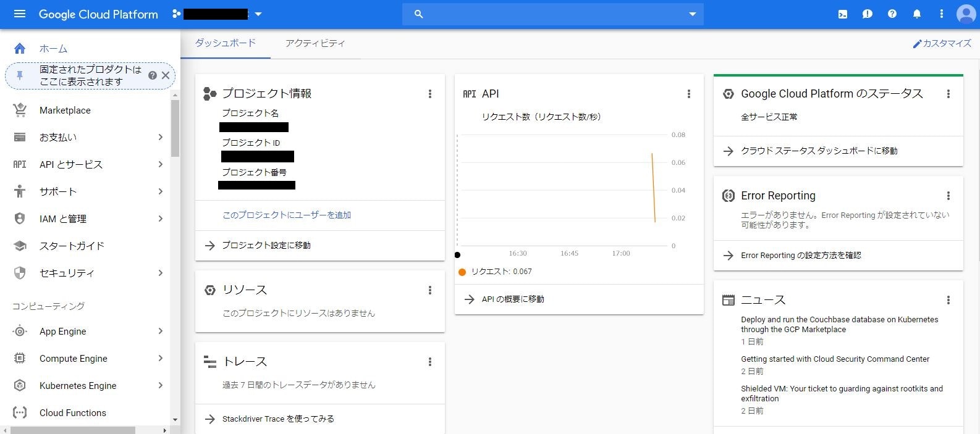Select Cloud Functions in the sidebar

pos(73,412)
